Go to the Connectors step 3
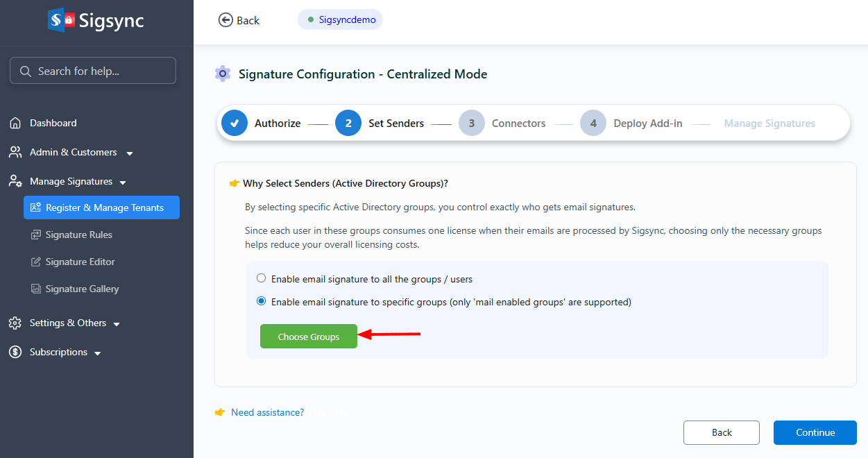868x458 pixels. coord(472,124)
